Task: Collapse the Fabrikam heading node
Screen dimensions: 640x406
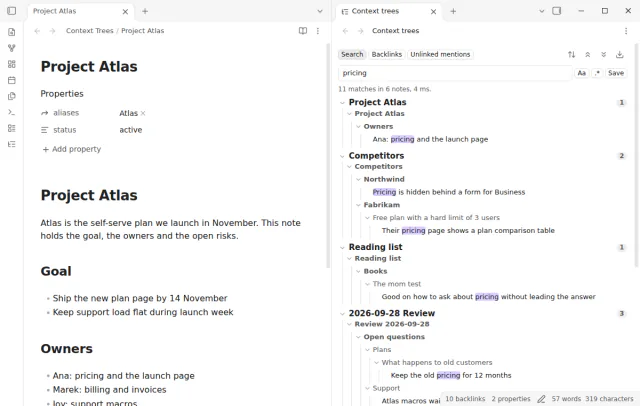Action: coord(358,205)
